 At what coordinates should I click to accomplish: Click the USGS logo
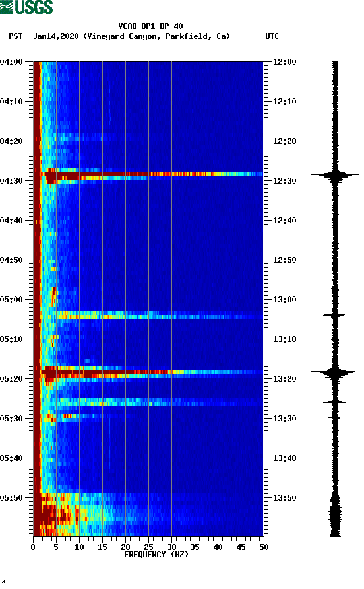26,7
